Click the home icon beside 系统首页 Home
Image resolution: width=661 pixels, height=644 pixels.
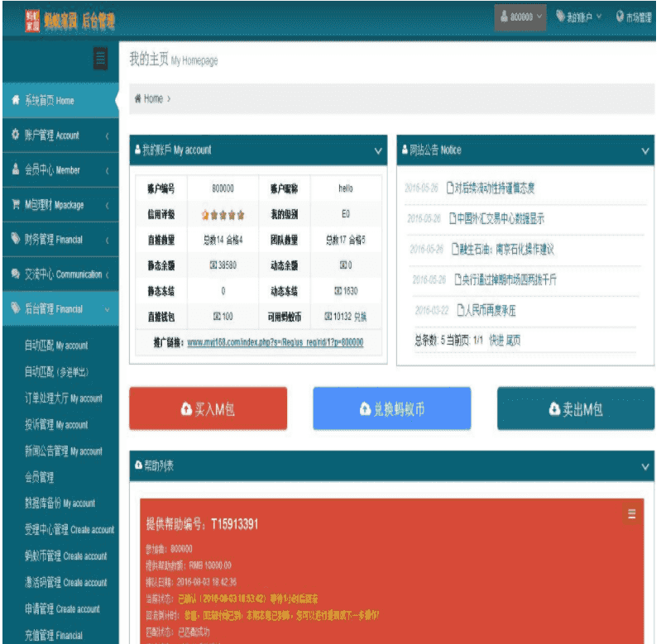tap(16, 100)
